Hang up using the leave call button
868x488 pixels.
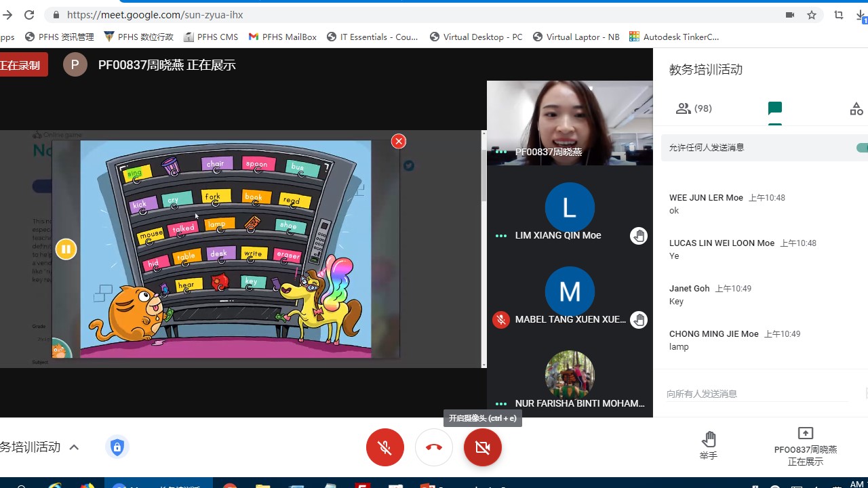click(434, 447)
